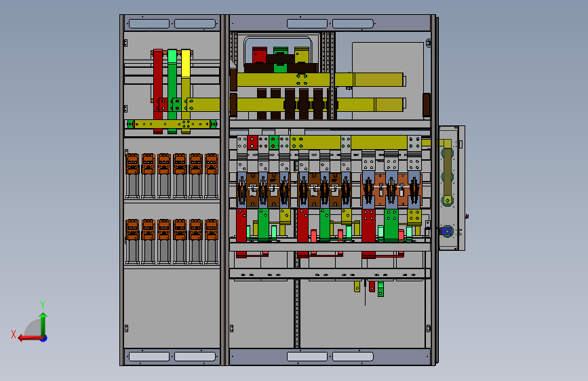Select the small red hanging tab near bottom
Screen dimensions: 588x381
click(372, 286)
